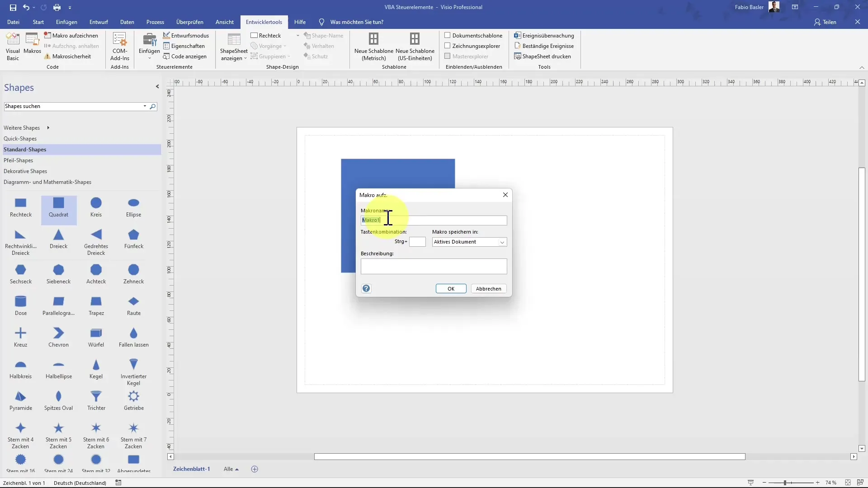
Task: Switch to the Einfügen tab
Action: point(66,22)
